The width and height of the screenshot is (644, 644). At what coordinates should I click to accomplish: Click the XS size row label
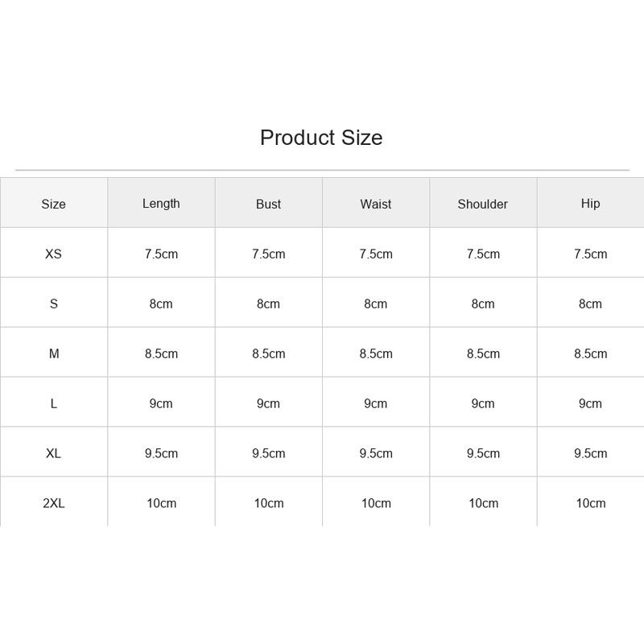point(53,254)
